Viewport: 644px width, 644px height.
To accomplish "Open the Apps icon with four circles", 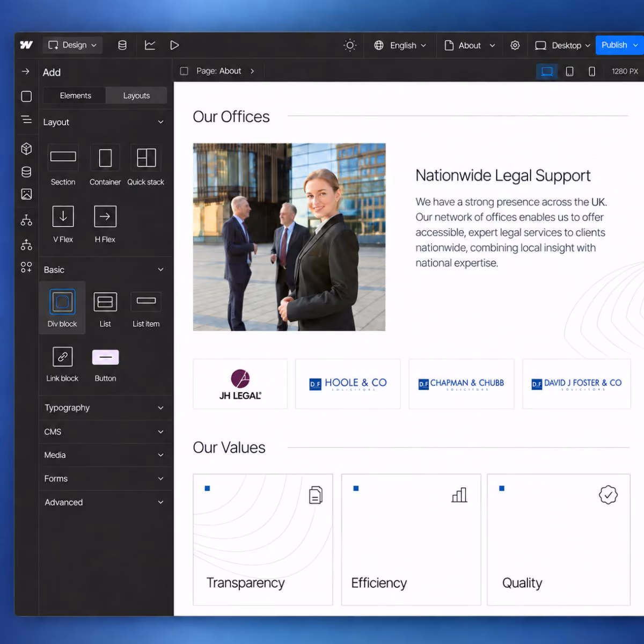I will pos(26,267).
